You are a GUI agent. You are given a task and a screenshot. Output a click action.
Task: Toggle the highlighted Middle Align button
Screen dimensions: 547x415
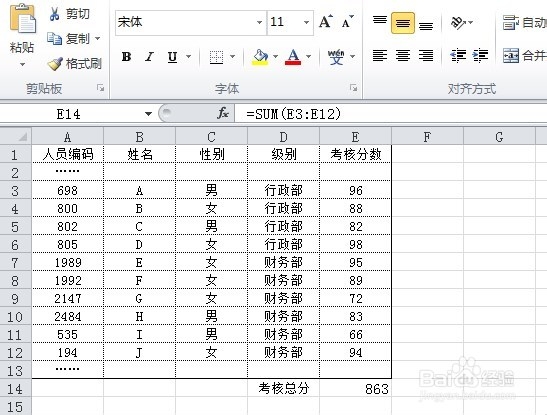click(x=403, y=23)
